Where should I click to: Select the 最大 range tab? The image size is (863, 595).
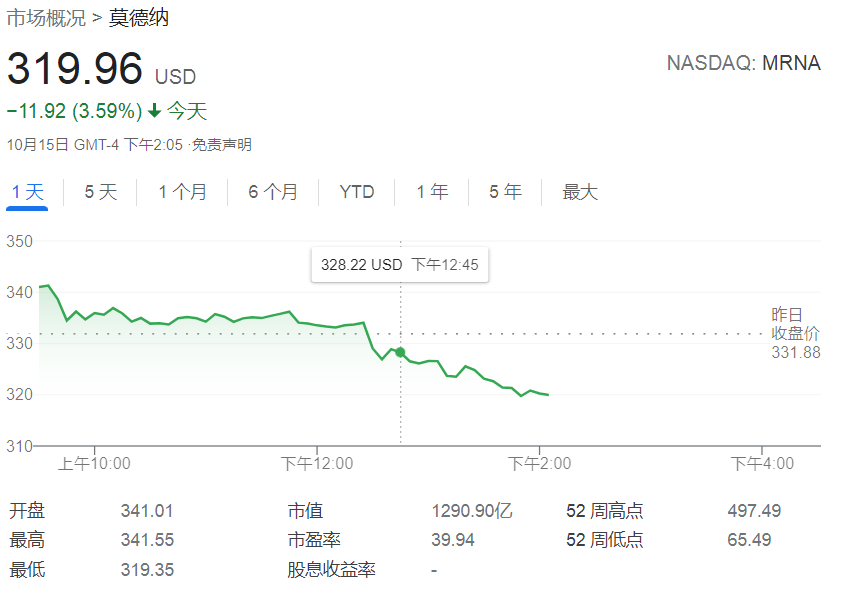tap(580, 192)
